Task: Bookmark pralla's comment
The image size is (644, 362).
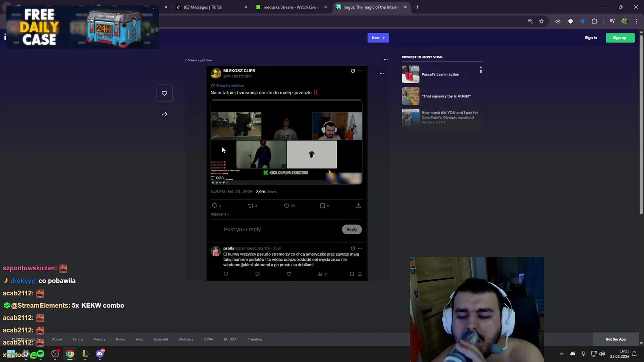Action: point(352,274)
